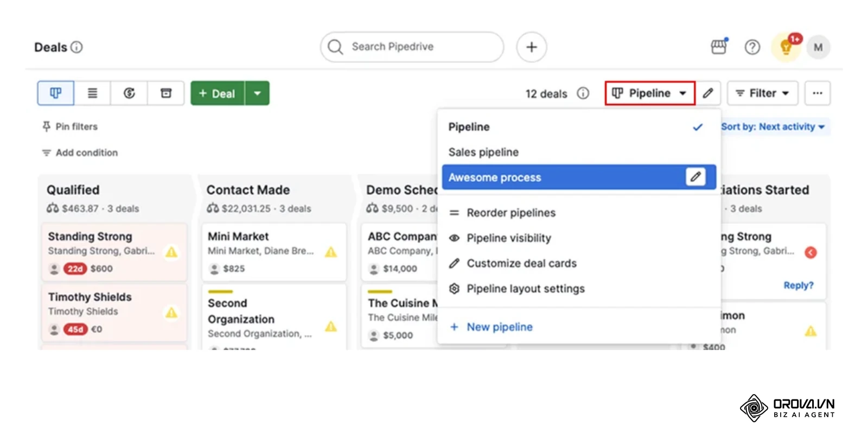Click the 12 deals info icon

[583, 93]
